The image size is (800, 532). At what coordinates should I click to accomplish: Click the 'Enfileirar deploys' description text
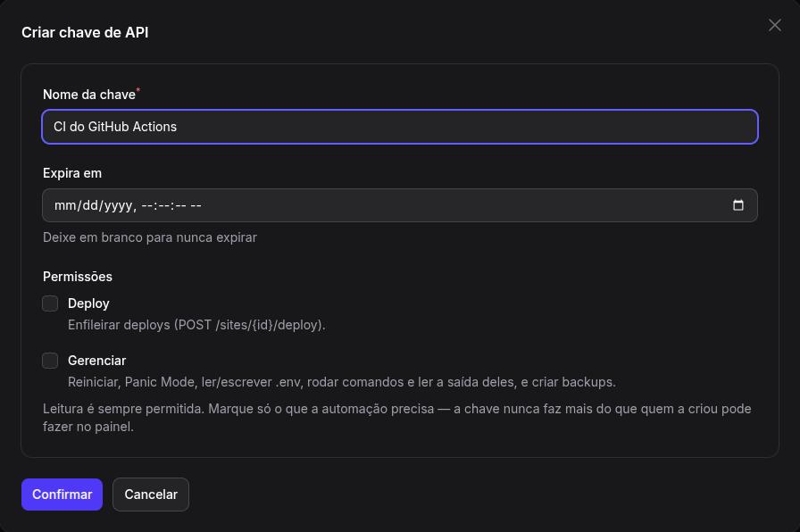[x=196, y=325]
